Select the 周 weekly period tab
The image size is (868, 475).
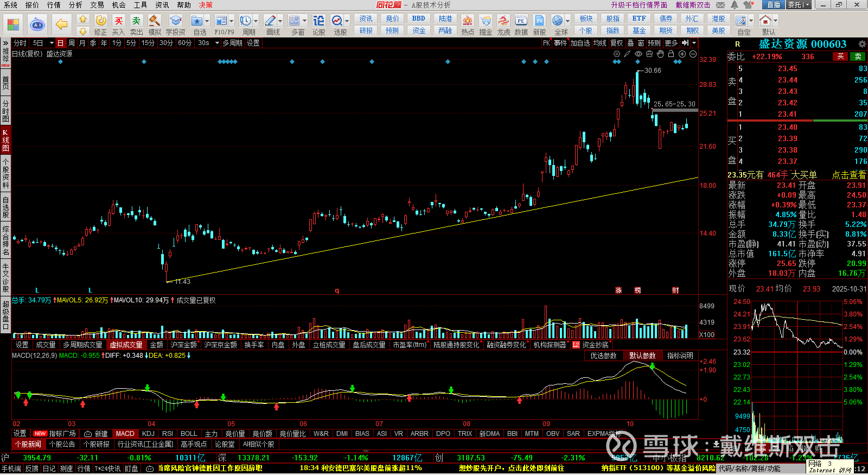click(72, 43)
